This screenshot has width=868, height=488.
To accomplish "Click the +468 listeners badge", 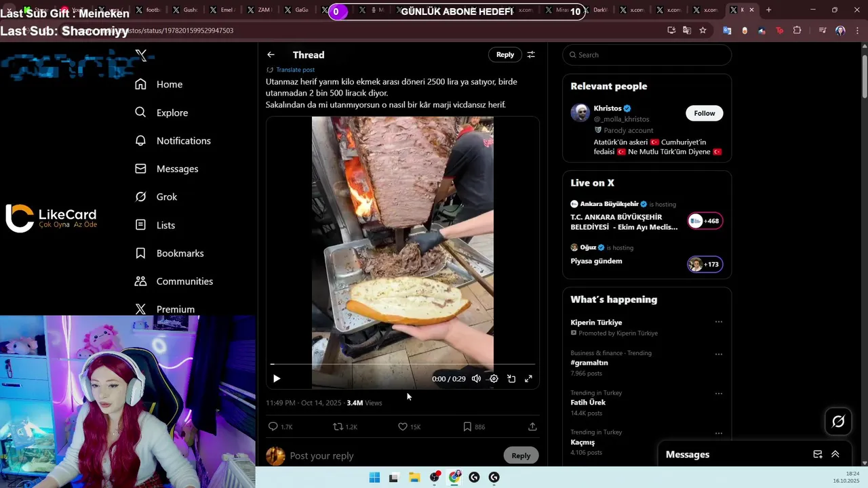I will (x=705, y=221).
